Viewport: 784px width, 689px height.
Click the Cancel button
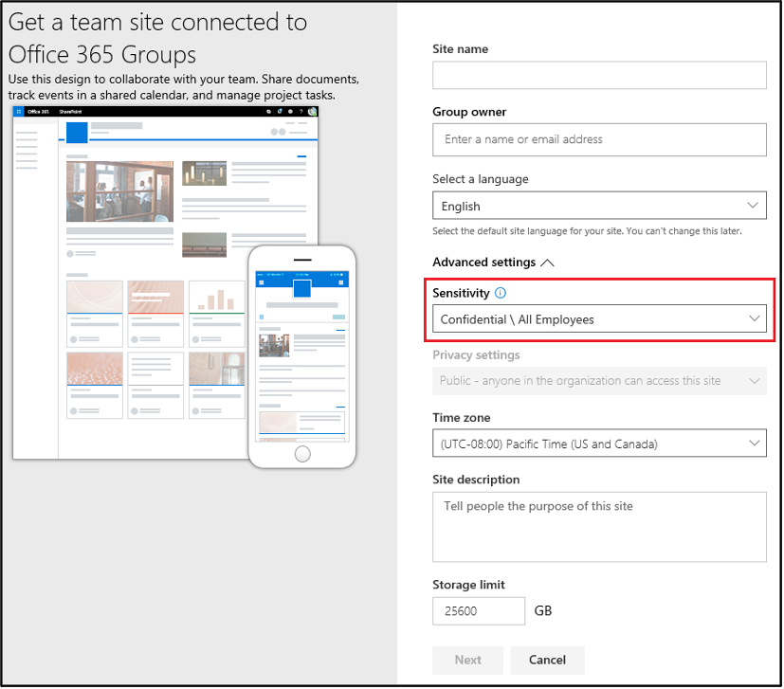tap(547, 660)
